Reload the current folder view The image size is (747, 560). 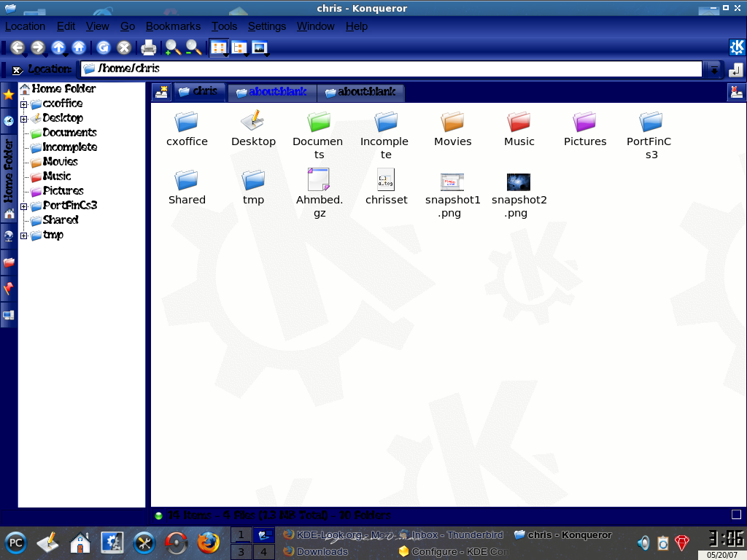point(104,47)
